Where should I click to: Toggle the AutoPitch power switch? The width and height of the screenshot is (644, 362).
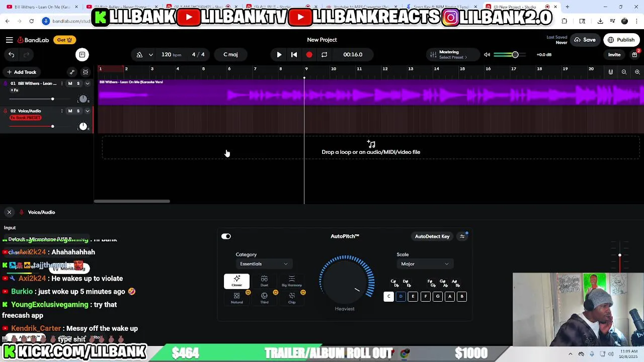point(226,236)
